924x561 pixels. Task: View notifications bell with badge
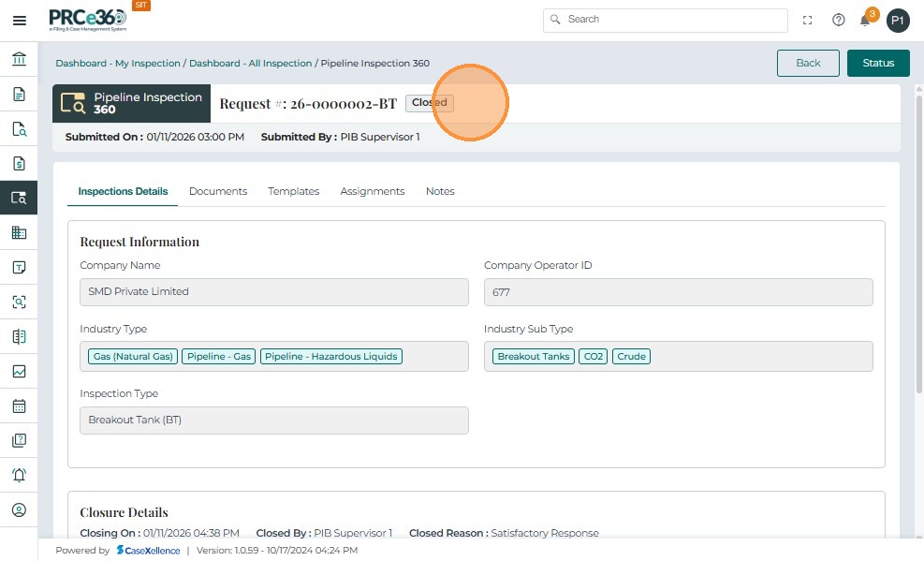point(866,21)
